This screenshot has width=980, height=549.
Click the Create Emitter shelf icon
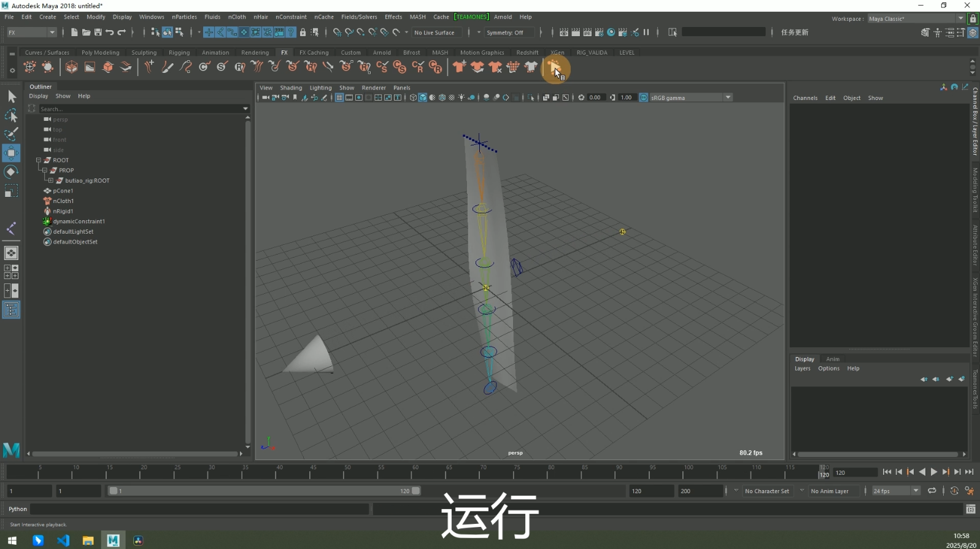[29, 67]
